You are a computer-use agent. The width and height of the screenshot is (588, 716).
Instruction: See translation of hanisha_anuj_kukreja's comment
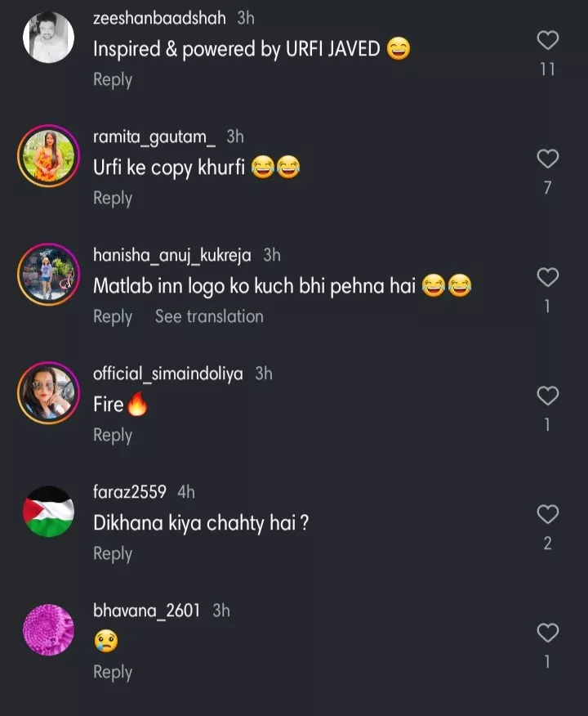click(209, 316)
